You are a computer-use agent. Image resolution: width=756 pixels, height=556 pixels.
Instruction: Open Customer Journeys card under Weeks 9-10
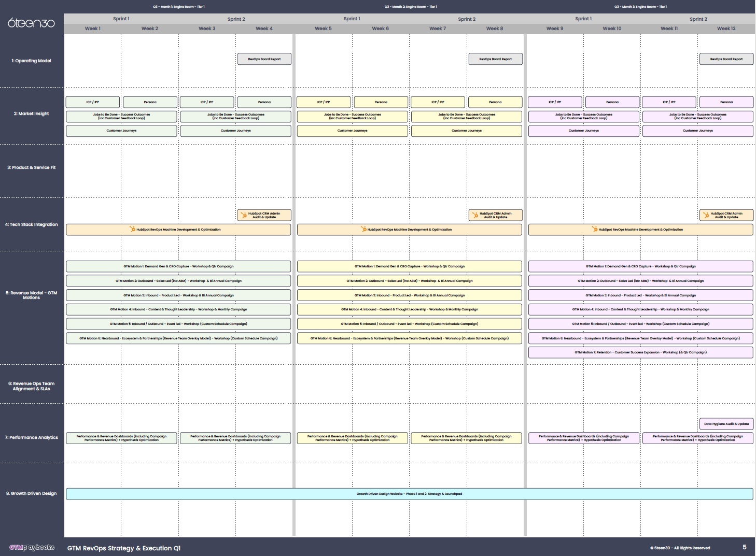[x=584, y=131]
